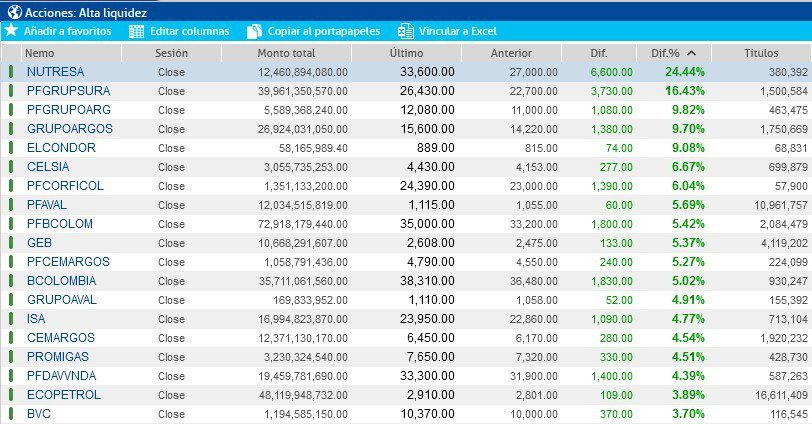
Task: Select the PFGRUPSURA ticker
Action: (68, 91)
